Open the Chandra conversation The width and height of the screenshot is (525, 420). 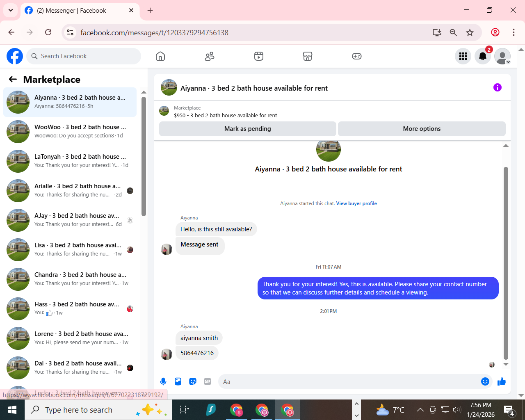(70, 279)
